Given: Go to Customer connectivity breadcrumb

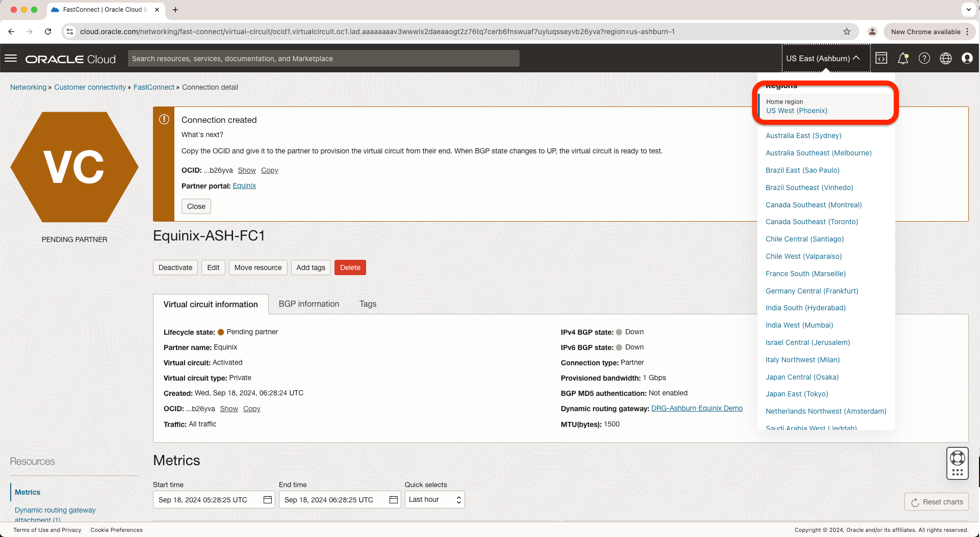Looking at the screenshot, I should pyautogui.click(x=90, y=87).
